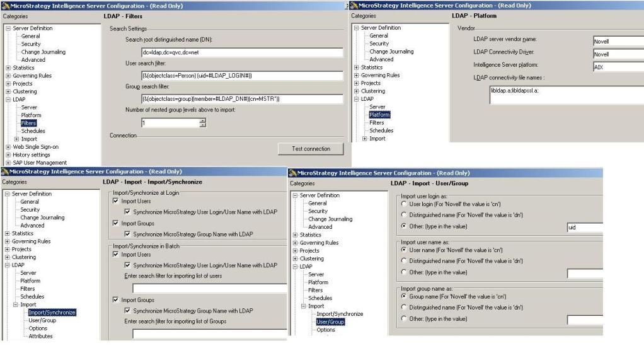
Task: Expand Web Single Sign-on in the Filters window tree
Action: tap(8, 147)
